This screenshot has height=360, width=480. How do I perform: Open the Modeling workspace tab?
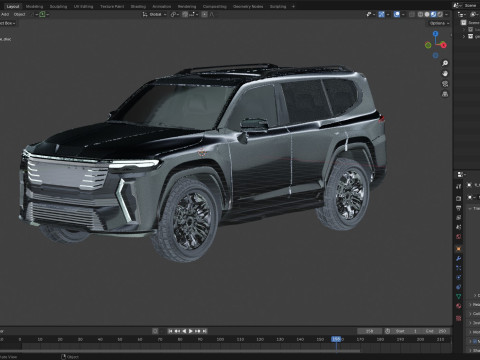34,6
